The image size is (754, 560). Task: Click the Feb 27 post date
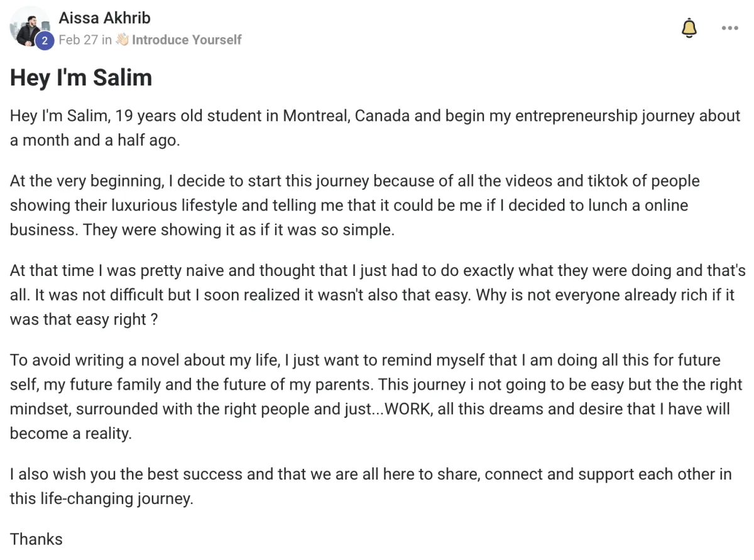[x=79, y=40]
